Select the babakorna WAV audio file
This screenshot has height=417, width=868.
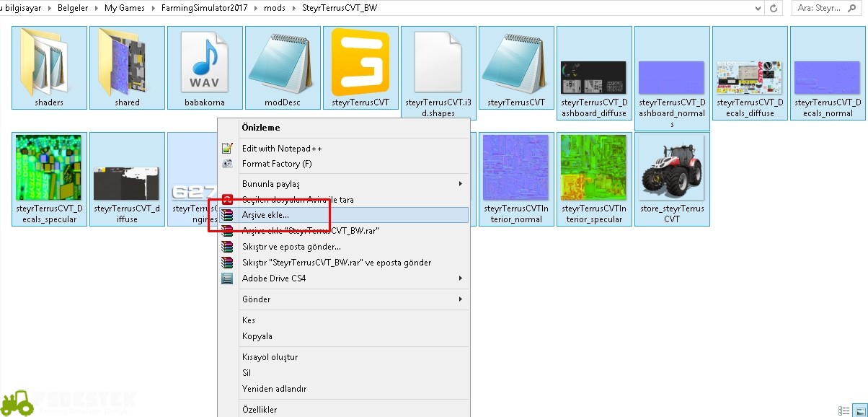(x=205, y=68)
